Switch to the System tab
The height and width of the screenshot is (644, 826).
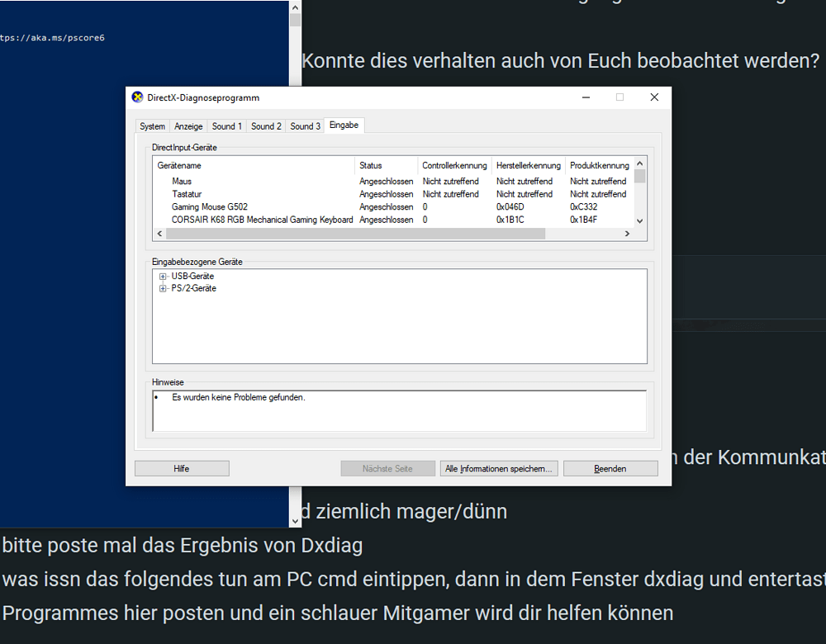click(152, 126)
